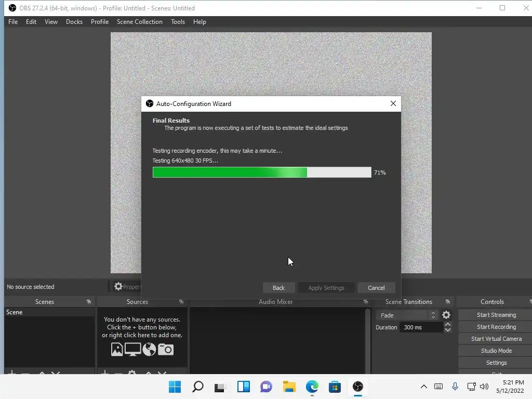
Task: Open Microsoft Store from taskbar
Action: click(335, 387)
